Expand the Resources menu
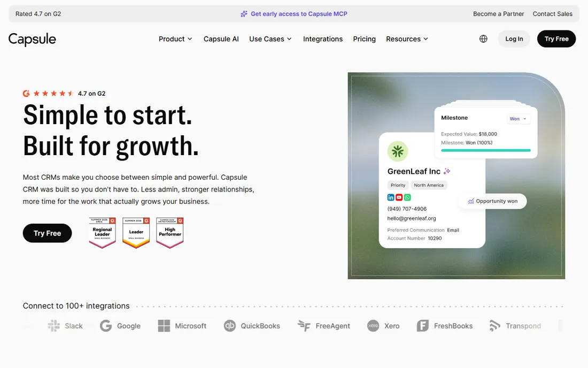 pyautogui.click(x=407, y=39)
